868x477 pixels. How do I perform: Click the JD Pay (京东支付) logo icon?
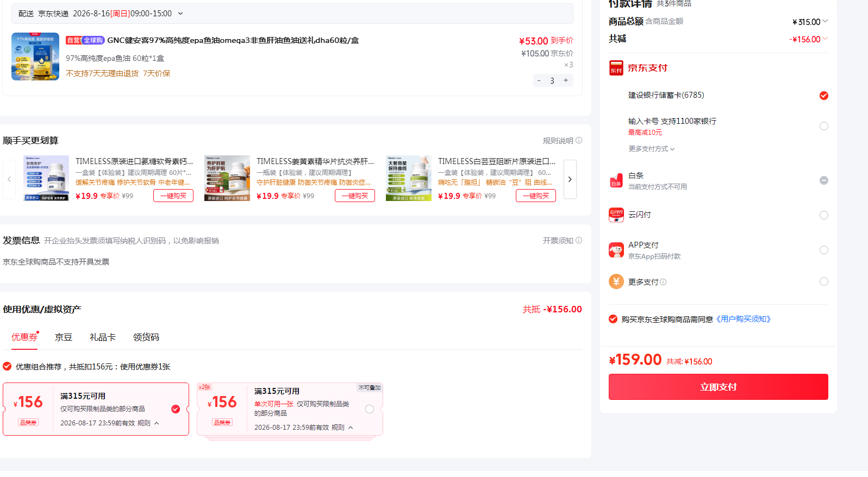point(616,68)
